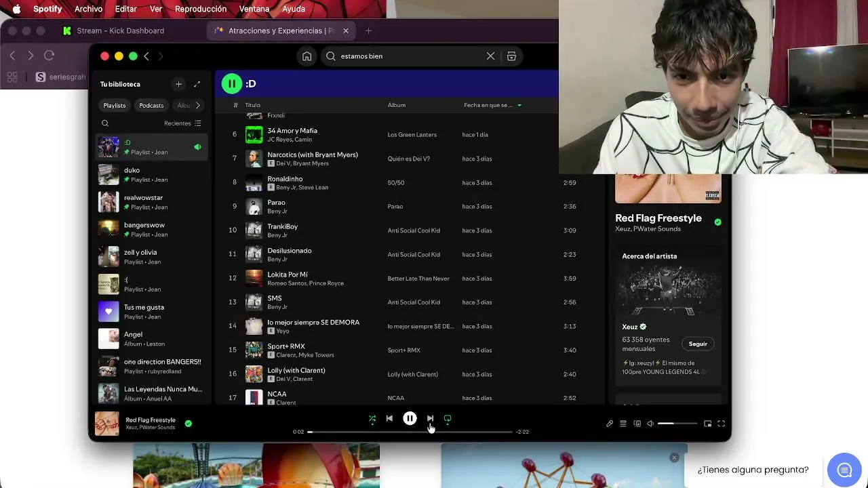Open the 'Los Green Lanters' album link

[412, 135]
